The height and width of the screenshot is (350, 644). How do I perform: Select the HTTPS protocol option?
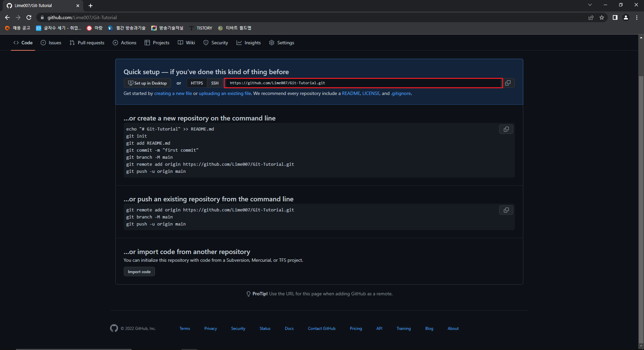point(197,83)
